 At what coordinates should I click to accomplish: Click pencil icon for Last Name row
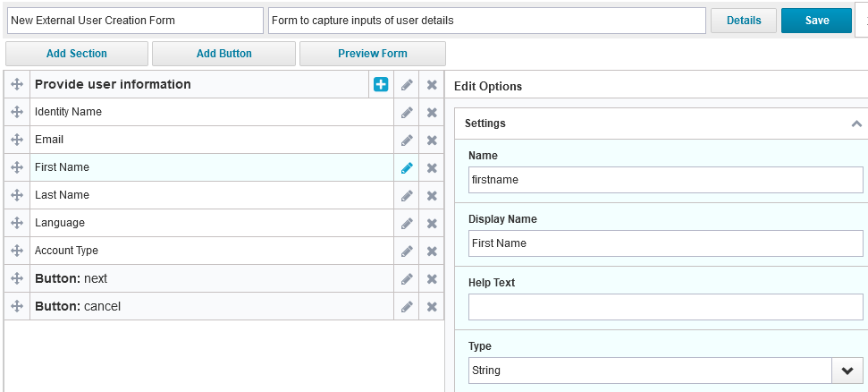pyautogui.click(x=407, y=196)
